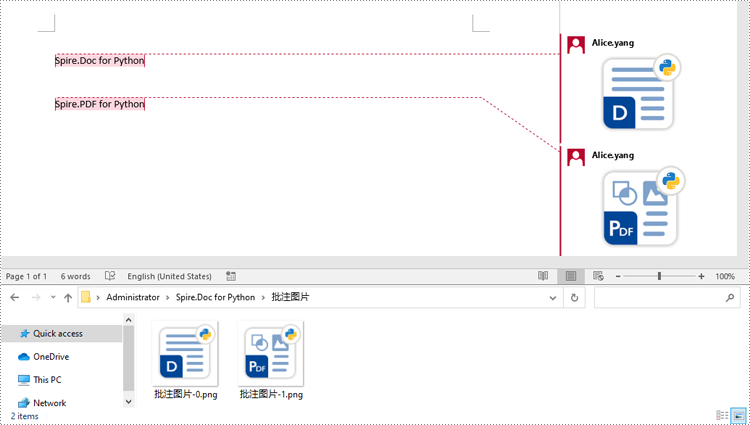Click the zoom out minus button
The height and width of the screenshot is (425, 750).
pyautogui.click(x=618, y=276)
